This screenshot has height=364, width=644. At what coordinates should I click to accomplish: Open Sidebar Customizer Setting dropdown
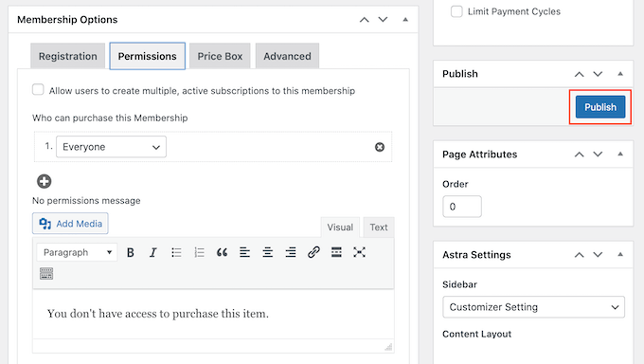(x=533, y=307)
